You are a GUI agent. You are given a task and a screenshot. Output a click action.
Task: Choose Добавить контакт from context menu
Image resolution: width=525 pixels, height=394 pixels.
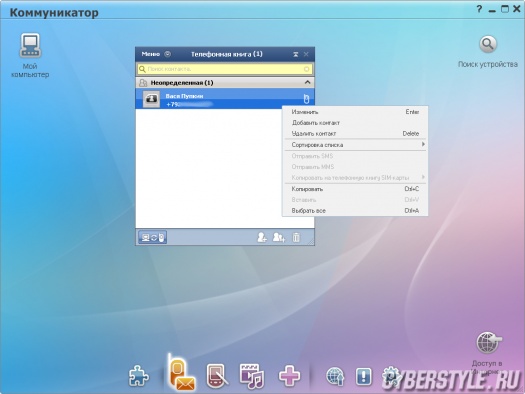pyautogui.click(x=355, y=123)
